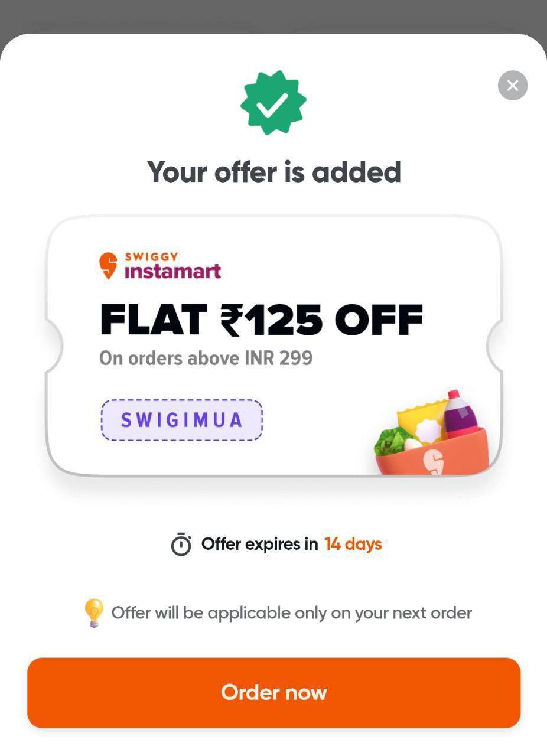The width and height of the screenshot is (547, 756).
Task: Tap the purple instamart wordmark
Action: [172, 271]
